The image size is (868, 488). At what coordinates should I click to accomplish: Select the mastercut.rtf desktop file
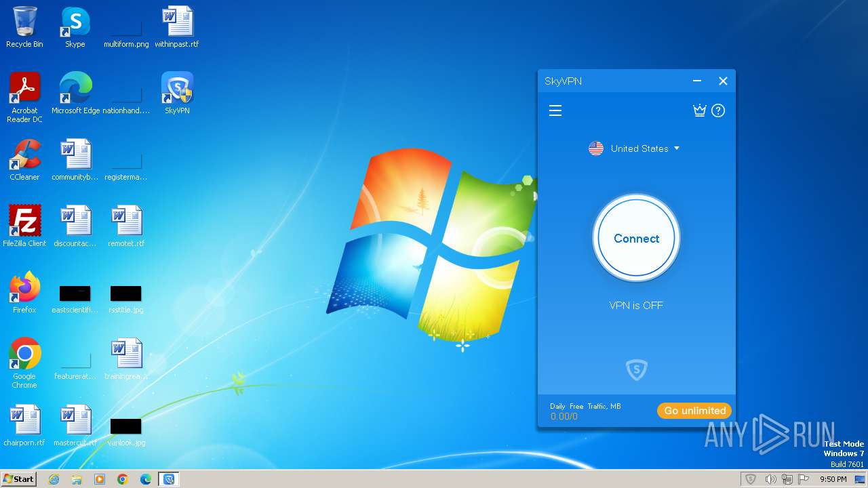[75, 426]
